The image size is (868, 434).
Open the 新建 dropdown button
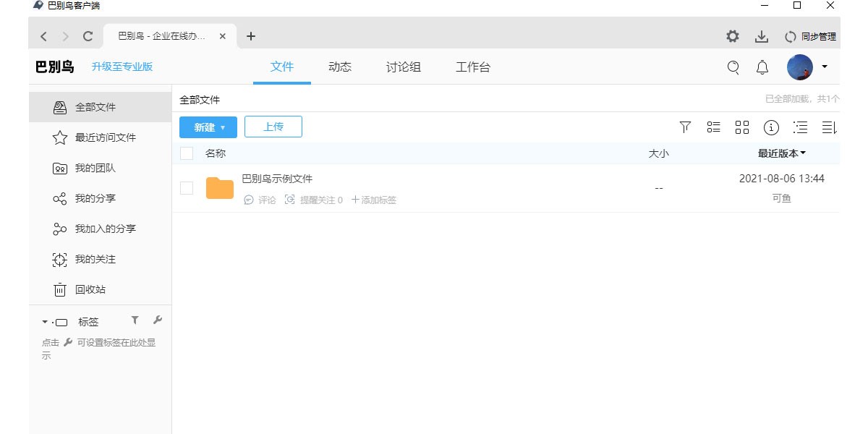[208, 127]
